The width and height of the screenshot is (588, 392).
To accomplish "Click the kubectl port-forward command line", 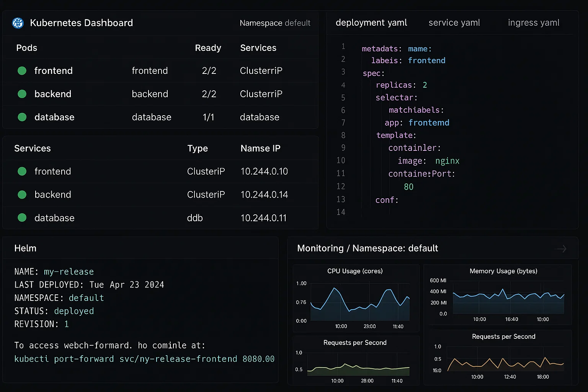I will pos(144,359).
